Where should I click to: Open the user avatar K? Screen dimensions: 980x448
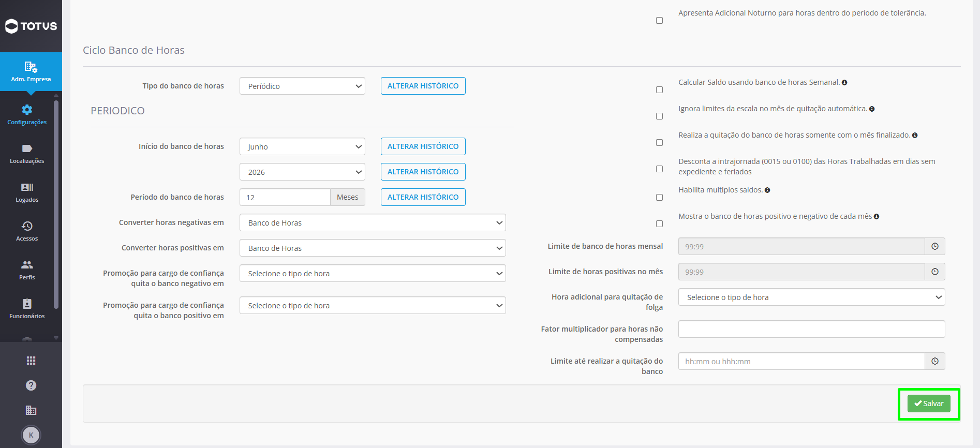31,435
